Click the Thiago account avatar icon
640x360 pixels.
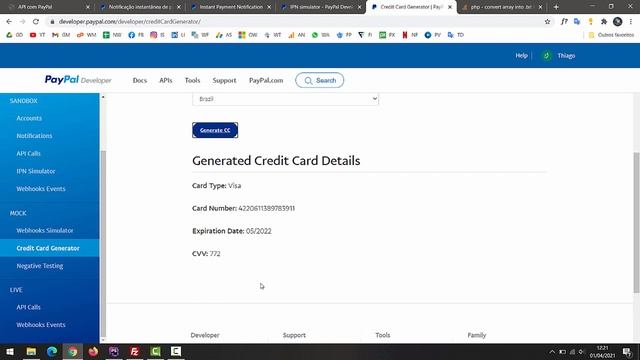[547, 56]
